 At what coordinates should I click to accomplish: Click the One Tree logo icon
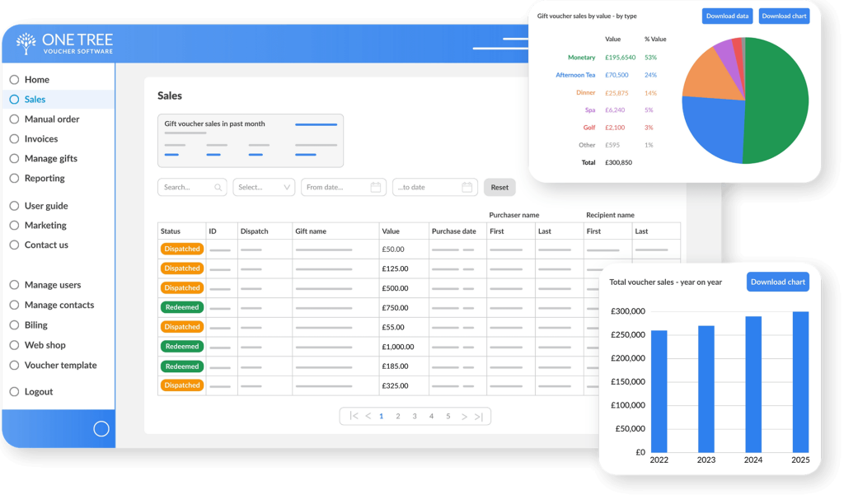(x=26, y=44)
